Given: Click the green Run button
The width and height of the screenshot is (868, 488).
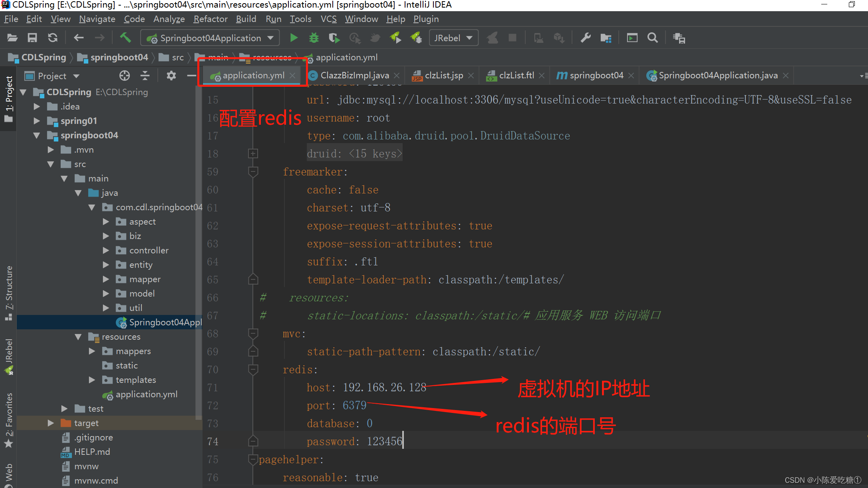Looking at the screenshot, I should (x=294, y=38).
